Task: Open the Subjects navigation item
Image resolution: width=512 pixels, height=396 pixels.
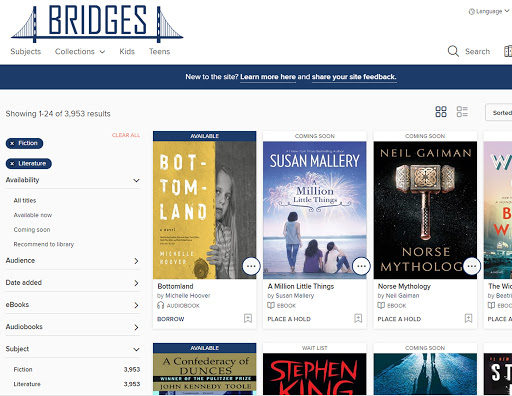Action: [x=26, y=52]
